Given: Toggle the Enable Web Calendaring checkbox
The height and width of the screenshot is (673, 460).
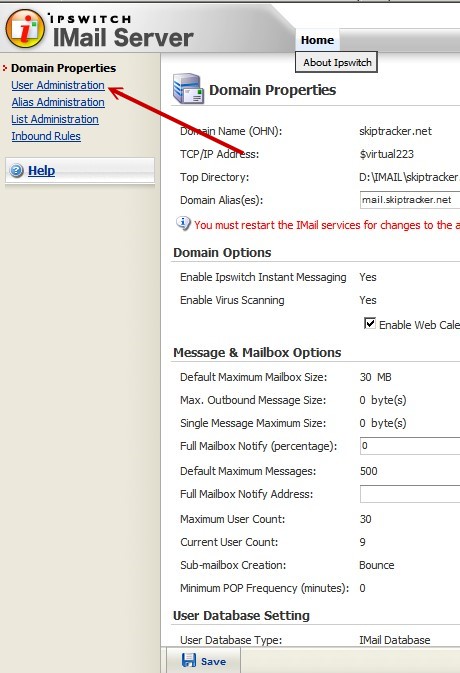Looking at the screenshot, I should pos(369,323).
